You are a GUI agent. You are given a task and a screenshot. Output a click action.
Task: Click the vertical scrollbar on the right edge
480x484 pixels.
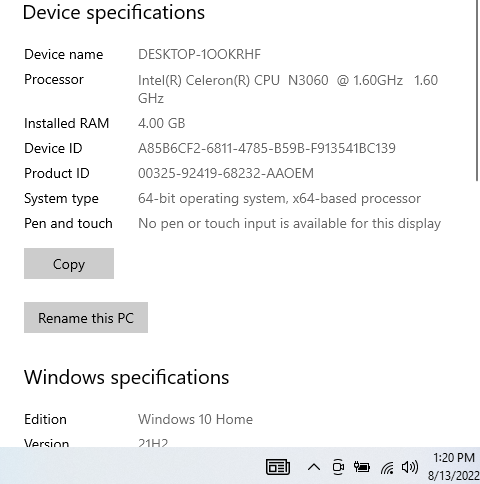click(x=478, y=90)
